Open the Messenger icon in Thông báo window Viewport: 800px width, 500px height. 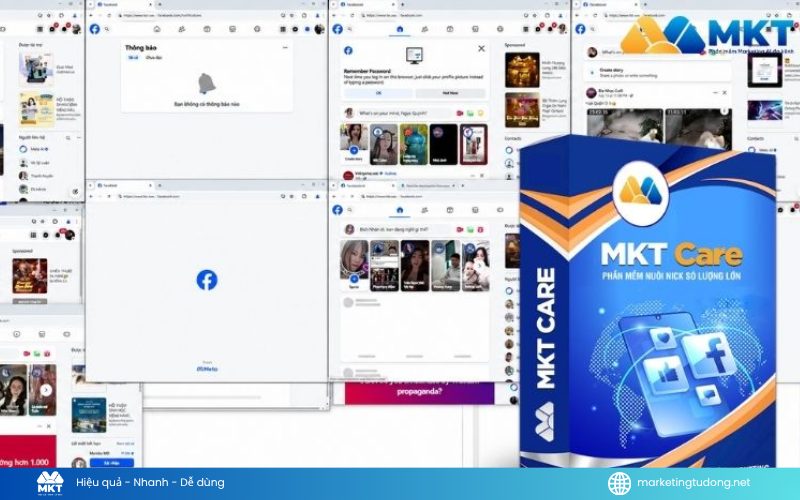pyautogui.click(x=295, y=29)
